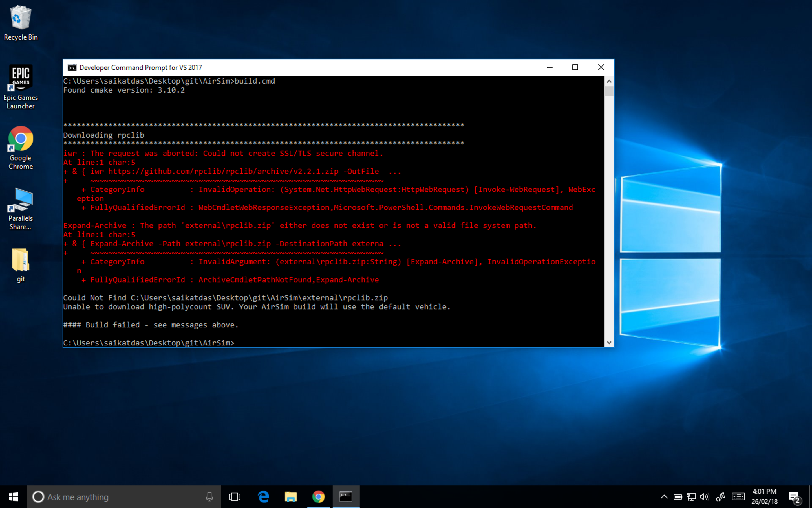Open the Action Center notifications
This screenshot has height=508, width=812.
tap(795, 497)
